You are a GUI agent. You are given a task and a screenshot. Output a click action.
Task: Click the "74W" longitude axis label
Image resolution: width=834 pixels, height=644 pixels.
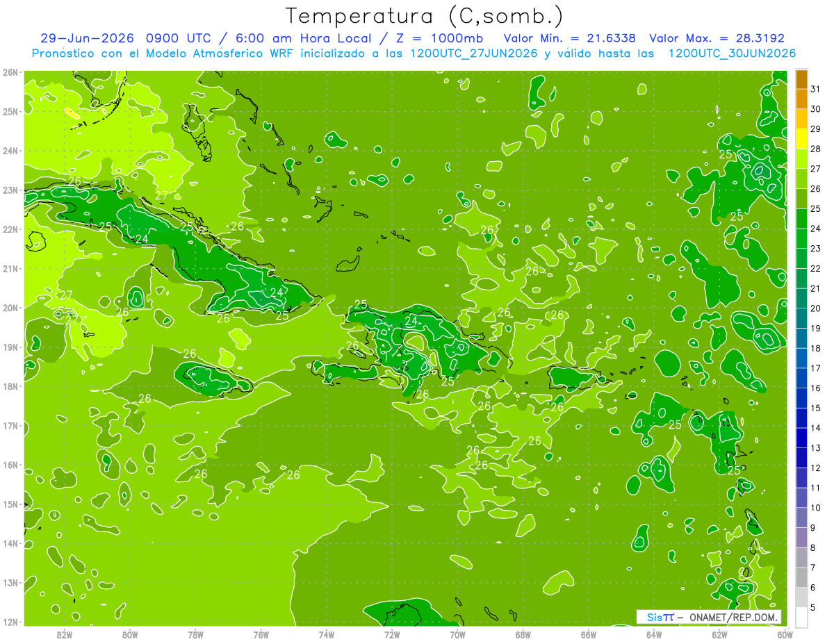click(x=327, y=634)
